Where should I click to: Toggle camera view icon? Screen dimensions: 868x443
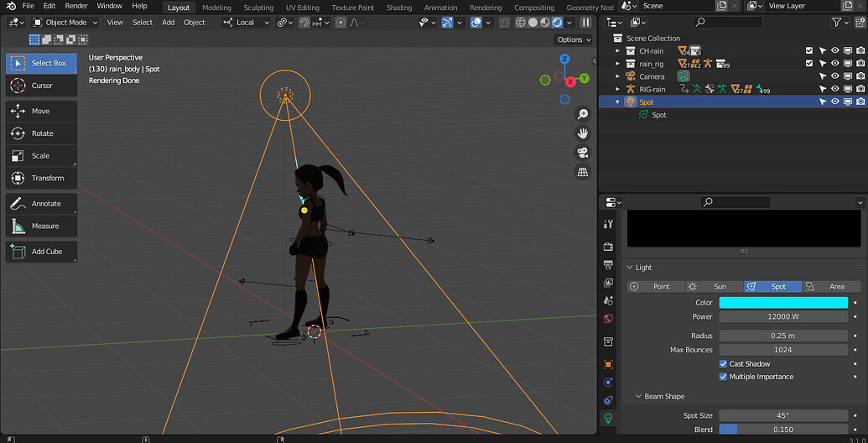coord(582,153)
